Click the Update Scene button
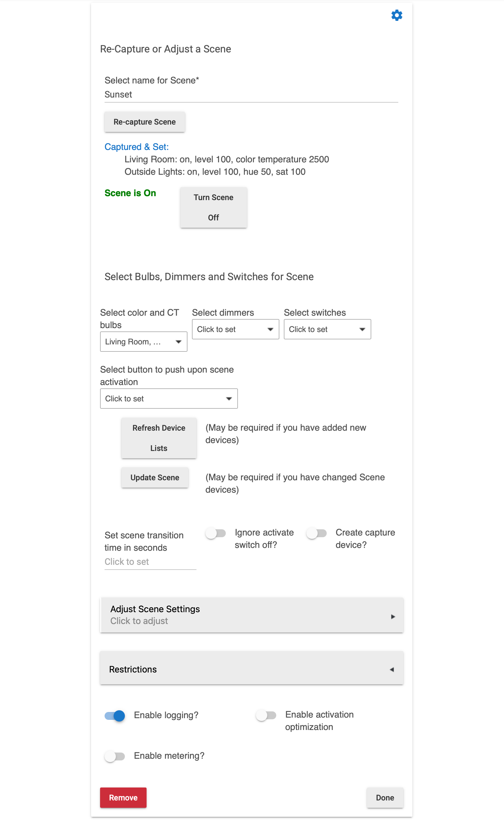 pos(155,478)
